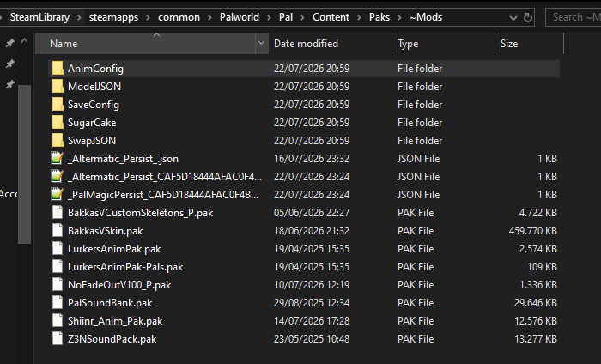Expand the chevron after common breadcrumb

pyautogui.click(x=209, y=17)
